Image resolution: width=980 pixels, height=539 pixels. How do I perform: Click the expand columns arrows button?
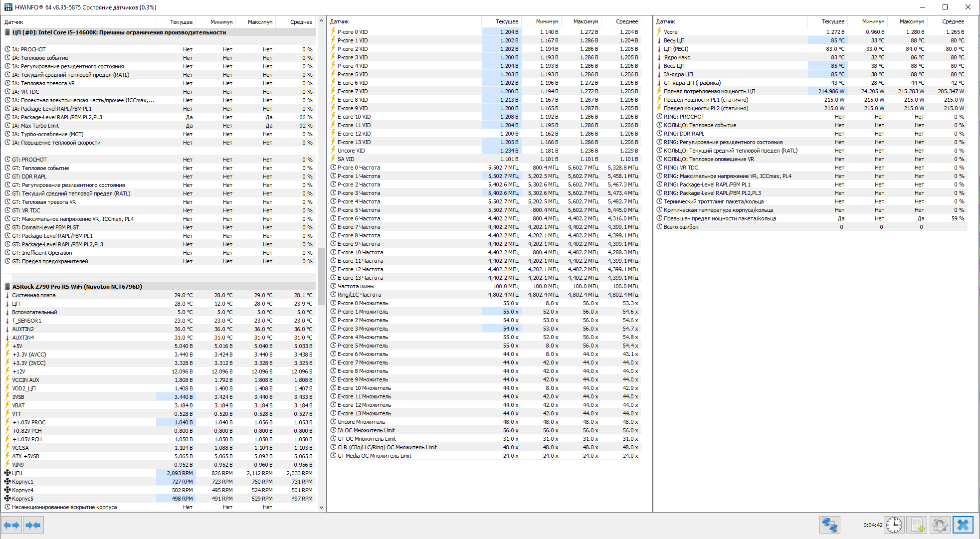coord(11,525)
